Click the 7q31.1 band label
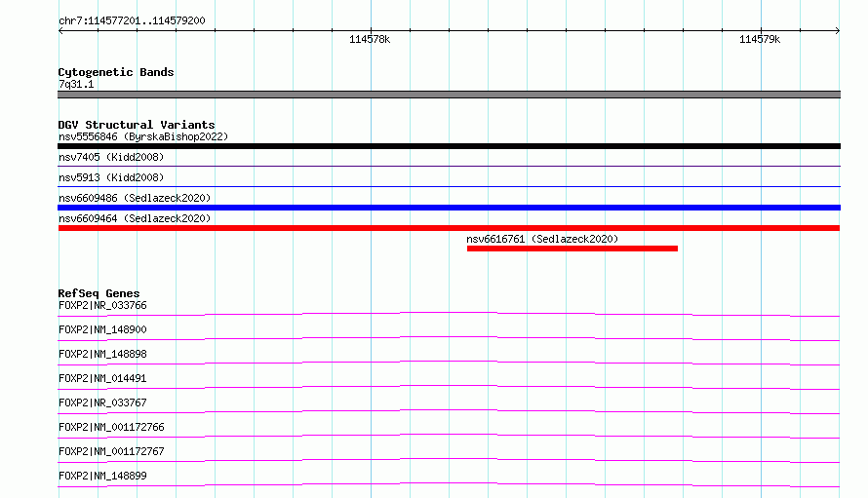 (76, 84)
